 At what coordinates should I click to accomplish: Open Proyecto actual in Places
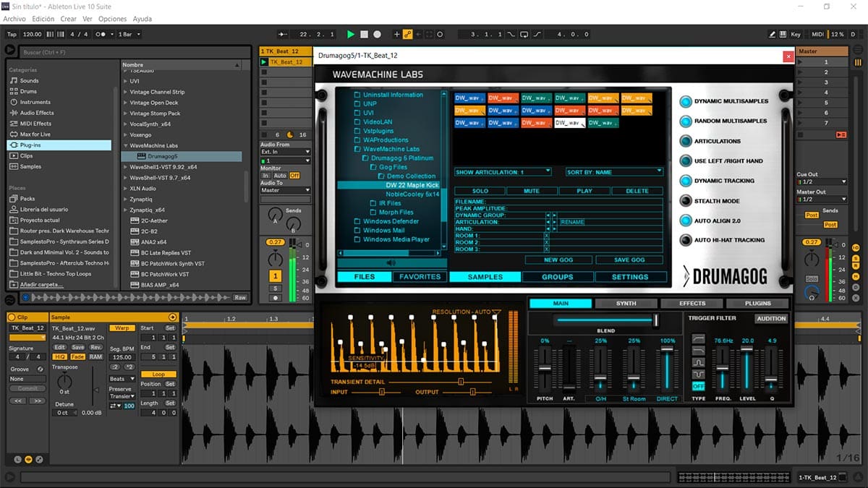point(40,220)
